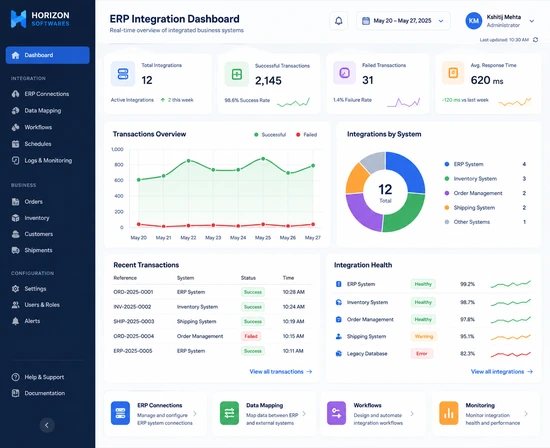Screen dimensions: 550x448
Task: Open Documentation in the sidebar
Action: pyautogui.click(x=48, y=393)
